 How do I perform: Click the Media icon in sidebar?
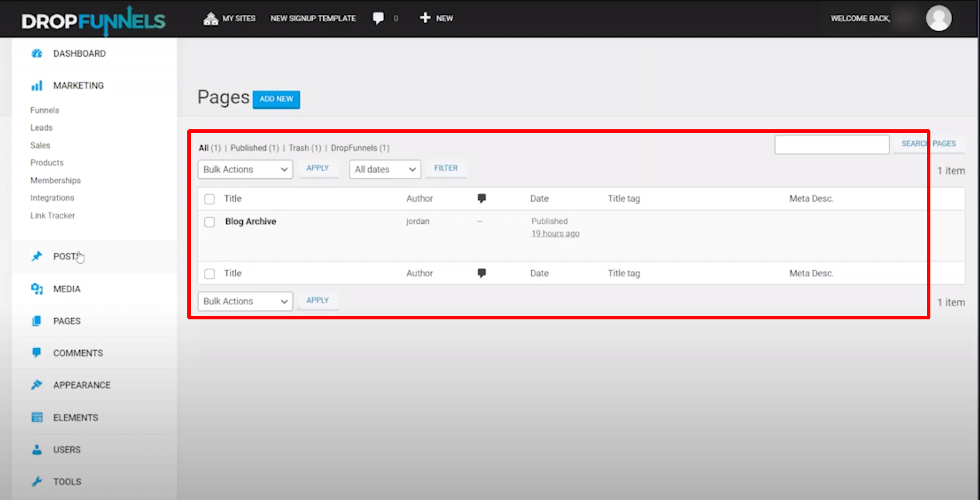click(37, 289)
